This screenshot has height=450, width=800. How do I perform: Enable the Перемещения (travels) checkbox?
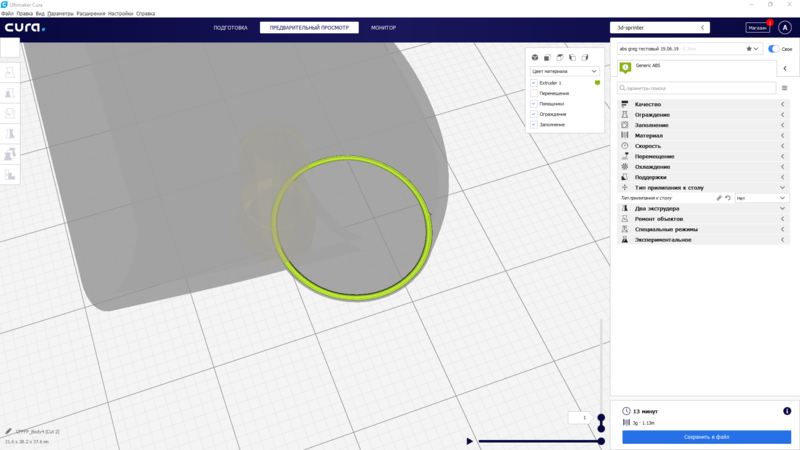click(534, 93)
